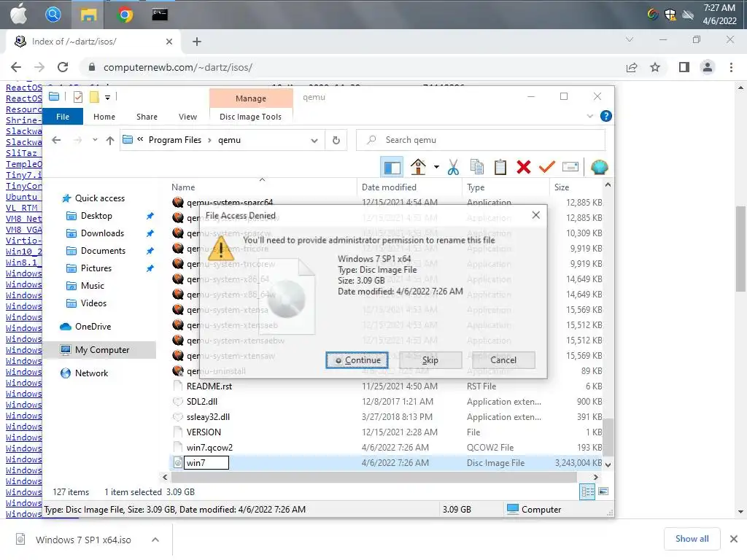Switch to large icons view in status bar
The image size is (747, 560).
click(603, 492)
